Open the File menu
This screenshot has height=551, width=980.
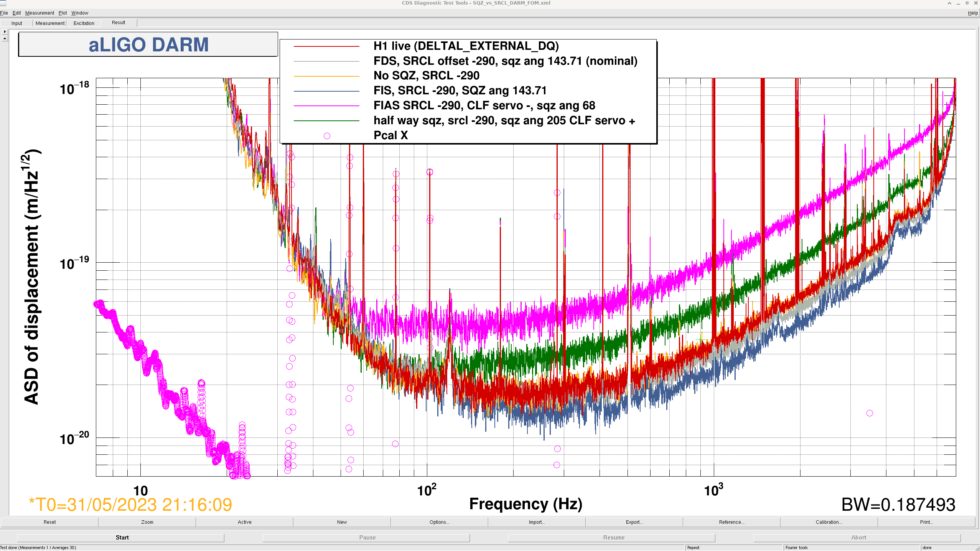[x=4, y=13]
